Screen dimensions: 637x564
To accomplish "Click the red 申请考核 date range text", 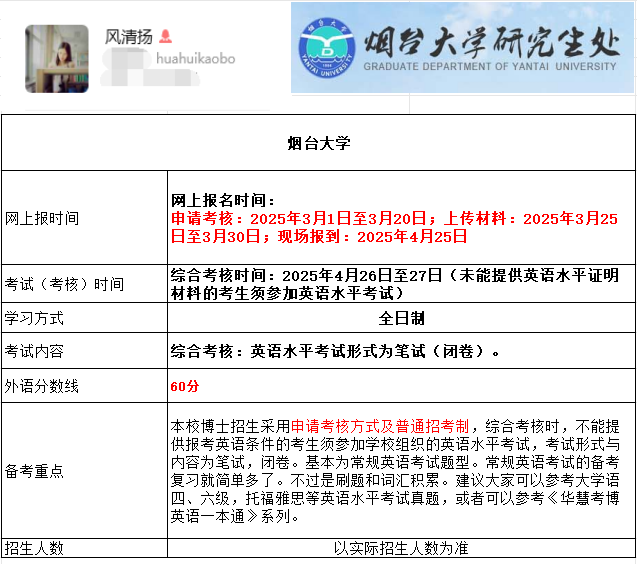I will (x=303, y=219).
